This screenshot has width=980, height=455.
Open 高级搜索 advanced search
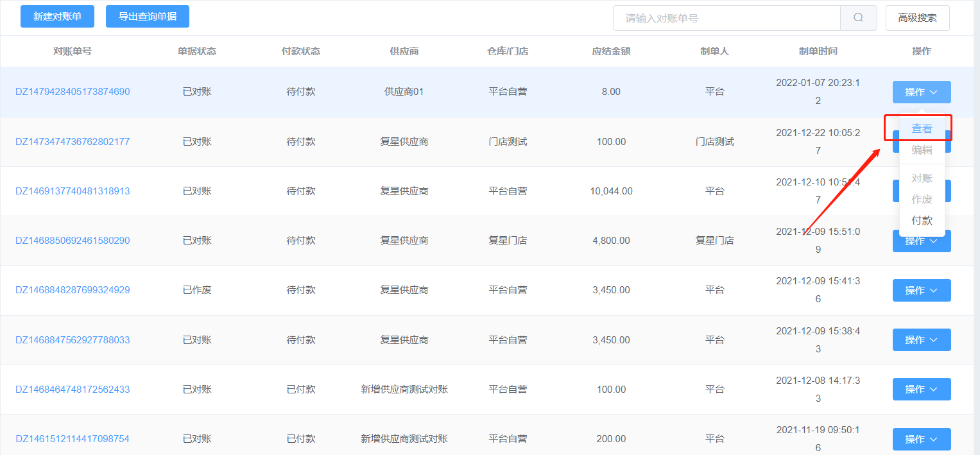[918, 18]
